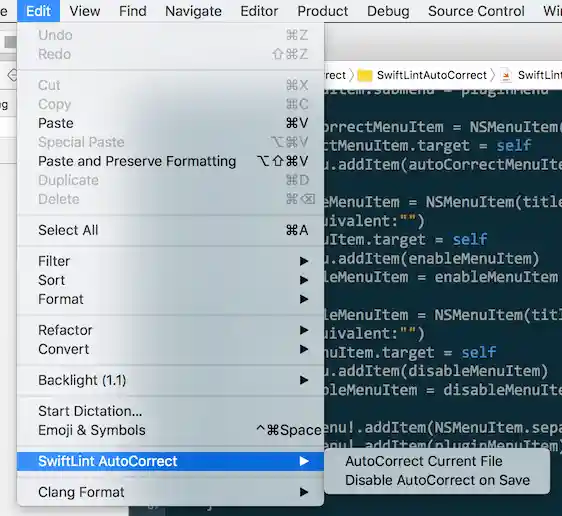Choose Paste from Edit menu

tap(170, 123)
